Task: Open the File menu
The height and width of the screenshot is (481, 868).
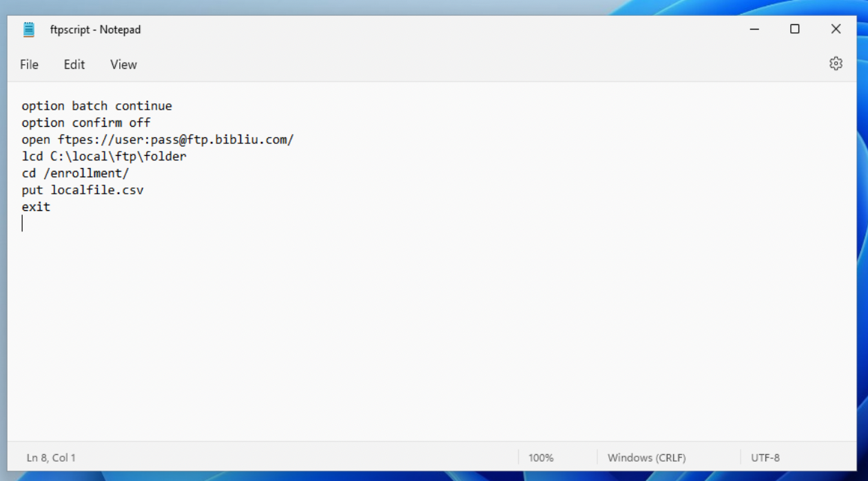Action: point(29,64)
